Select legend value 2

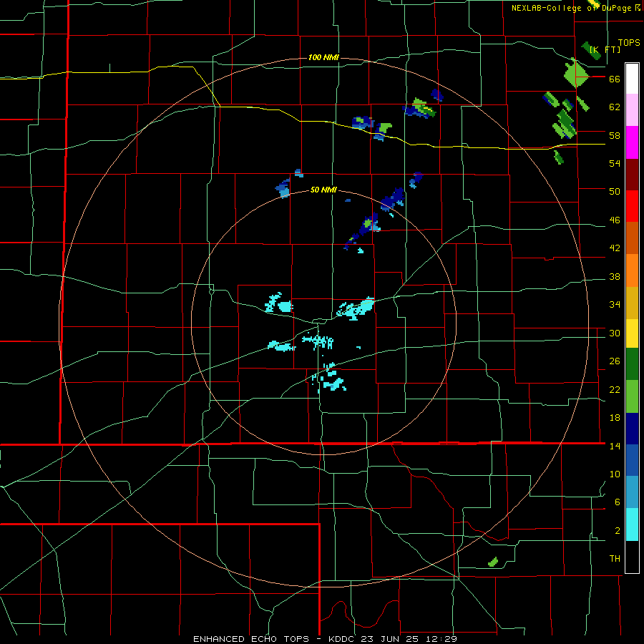(x=618, y=531)
